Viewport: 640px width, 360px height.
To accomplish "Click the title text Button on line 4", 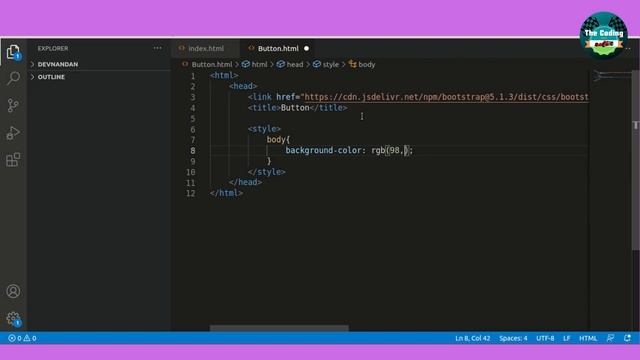I will click(x=295, y=108).
